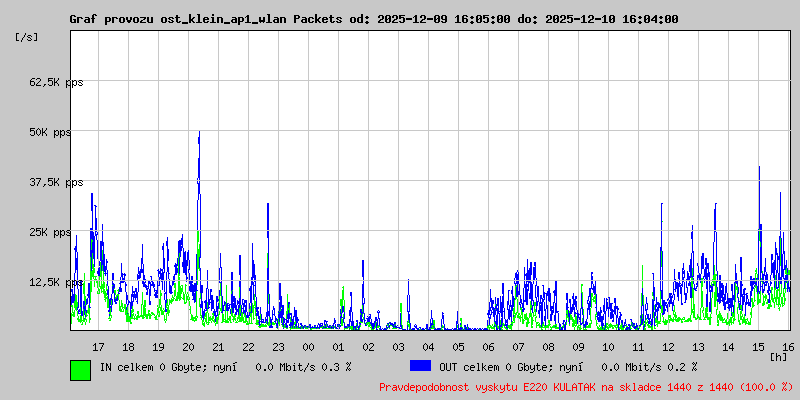Select the '62,5K pps' axis label
The height and width of the screenshot is (400, 800).
[x=56, y=82]
